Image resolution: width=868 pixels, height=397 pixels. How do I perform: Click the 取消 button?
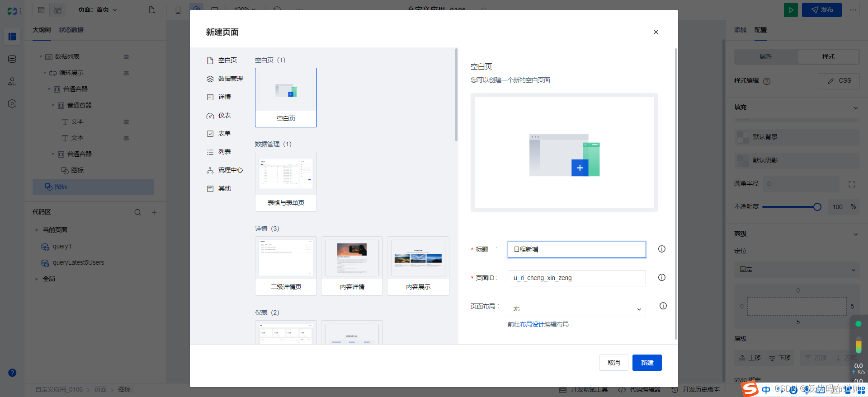pyautogui.click(x=613, y=363)
